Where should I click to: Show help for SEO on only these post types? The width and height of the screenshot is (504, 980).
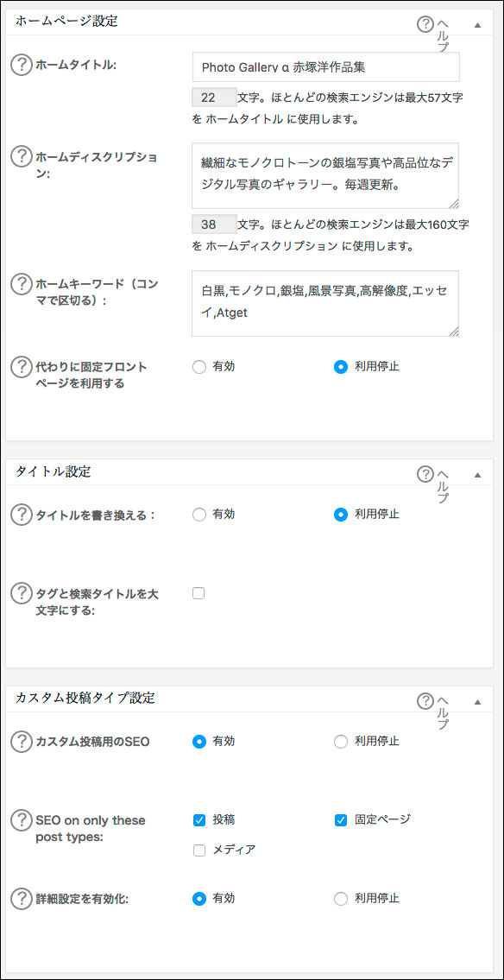tap(22, 820)
